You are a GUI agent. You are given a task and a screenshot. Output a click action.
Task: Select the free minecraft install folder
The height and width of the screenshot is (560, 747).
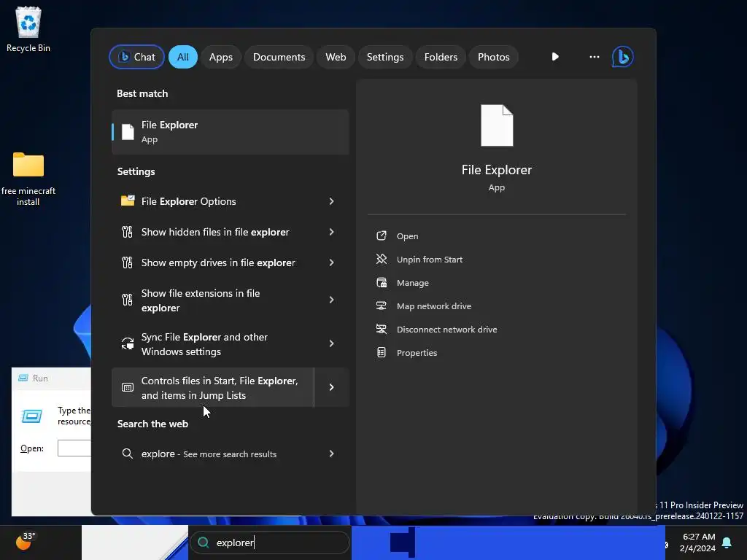pos(28,179)
